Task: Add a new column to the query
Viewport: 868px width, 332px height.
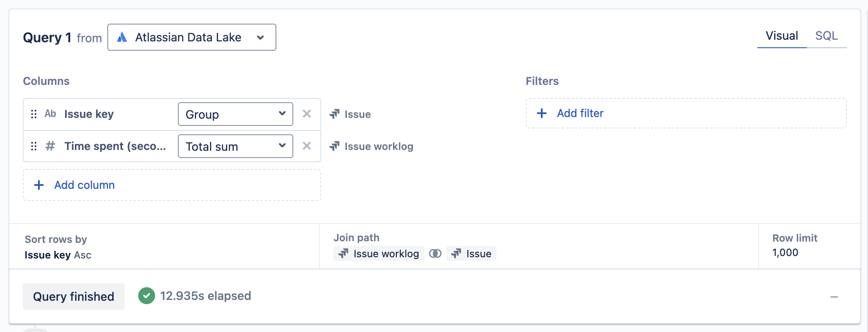Action: pyautogui.click(x=84, y=185)
